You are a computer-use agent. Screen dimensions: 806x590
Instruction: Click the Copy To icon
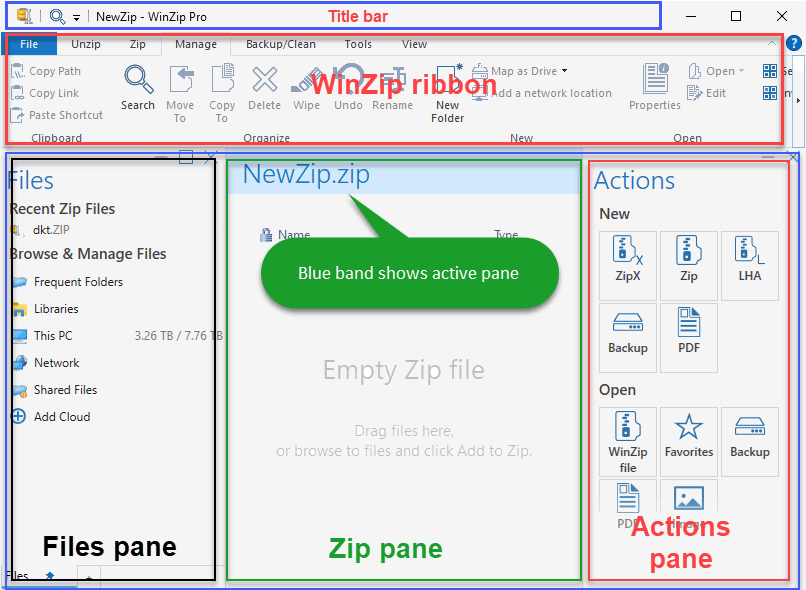point(223,78)
